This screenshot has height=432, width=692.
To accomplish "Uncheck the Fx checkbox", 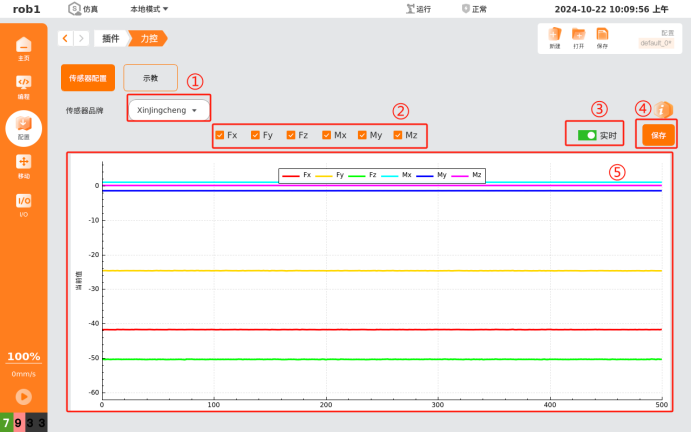I will click(220, 134).
